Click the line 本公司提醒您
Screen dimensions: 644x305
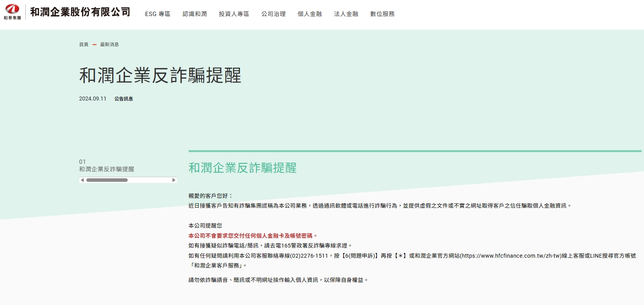205,226
